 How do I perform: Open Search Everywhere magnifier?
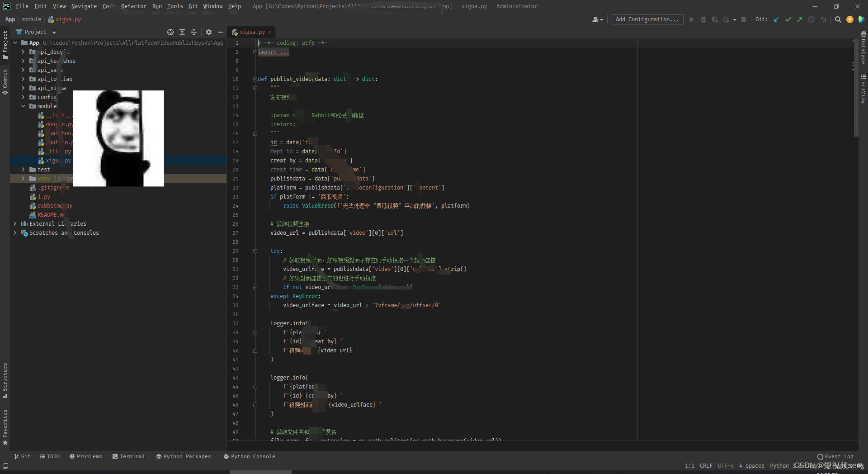click(838, 19)
